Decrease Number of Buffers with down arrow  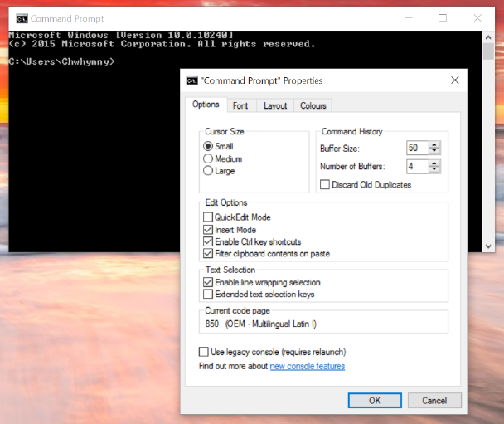(434, 169)
